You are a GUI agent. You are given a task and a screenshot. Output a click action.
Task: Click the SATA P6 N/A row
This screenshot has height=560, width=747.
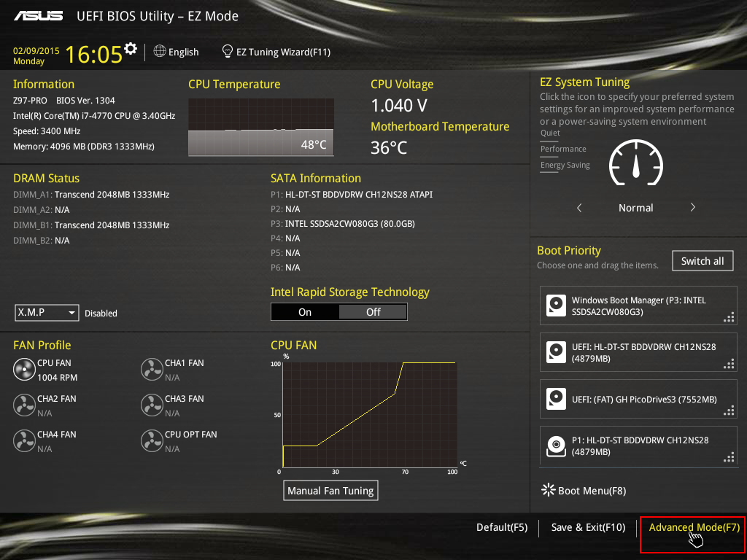[285, 267]
